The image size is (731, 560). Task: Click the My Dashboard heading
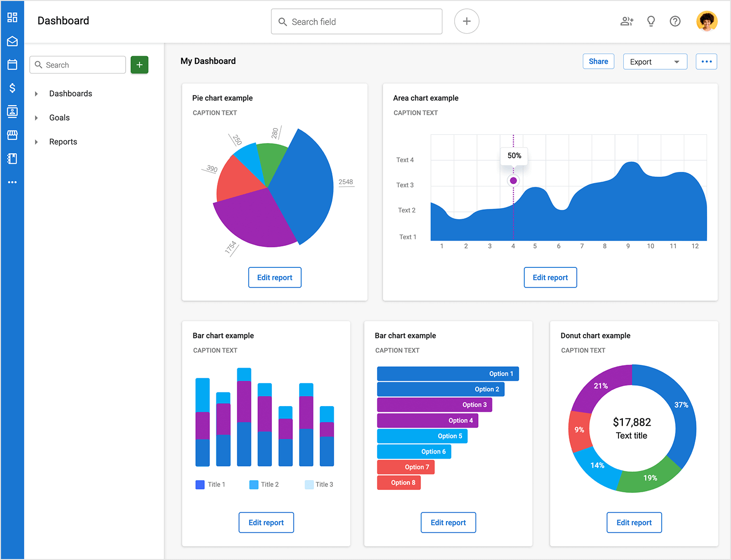coord(208,61)
